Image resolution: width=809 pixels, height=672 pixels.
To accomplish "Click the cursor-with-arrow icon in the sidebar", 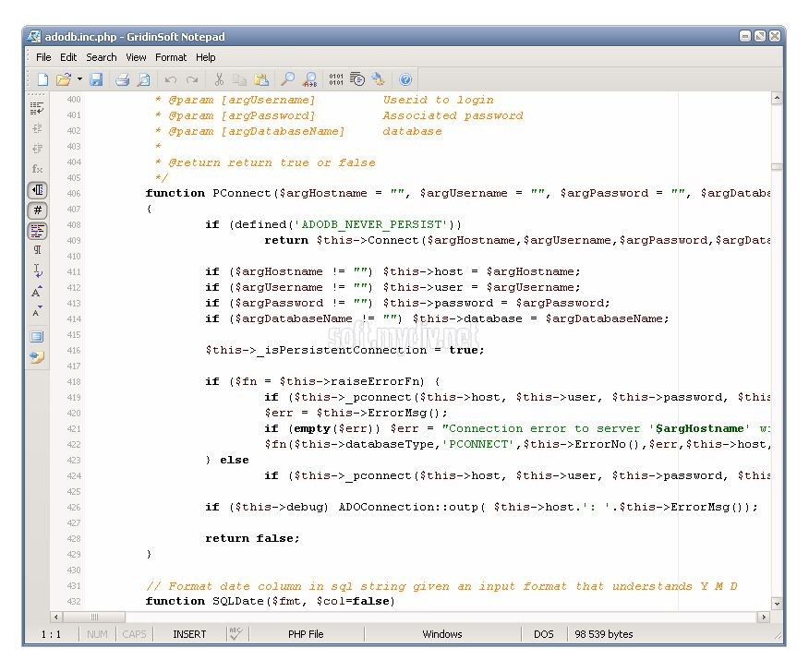I will 37,270.
